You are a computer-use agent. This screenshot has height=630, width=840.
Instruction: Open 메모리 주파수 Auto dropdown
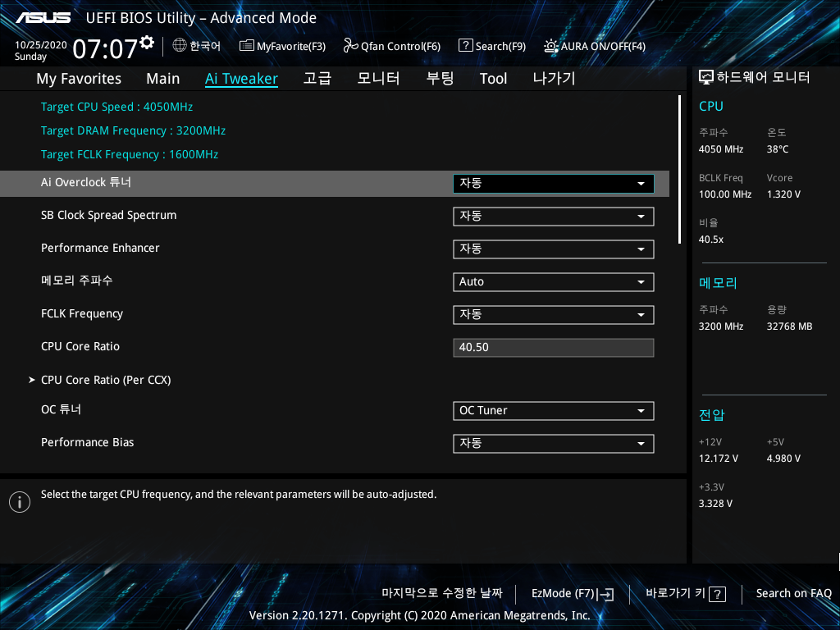(554, 282)
